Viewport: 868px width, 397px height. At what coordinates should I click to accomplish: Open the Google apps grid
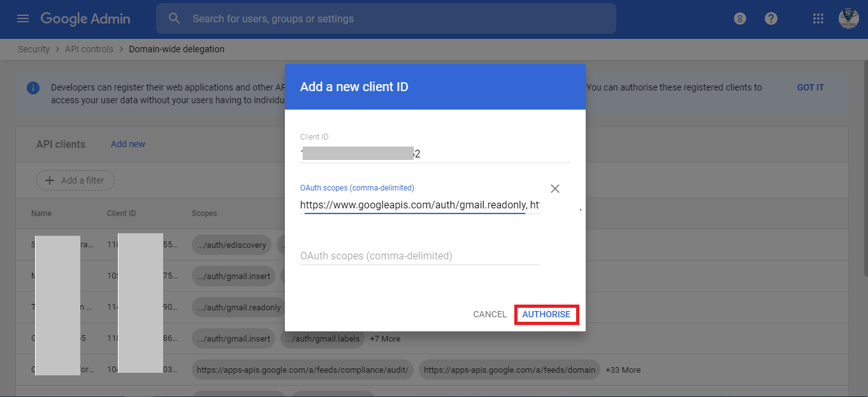[x=818, y=18]
